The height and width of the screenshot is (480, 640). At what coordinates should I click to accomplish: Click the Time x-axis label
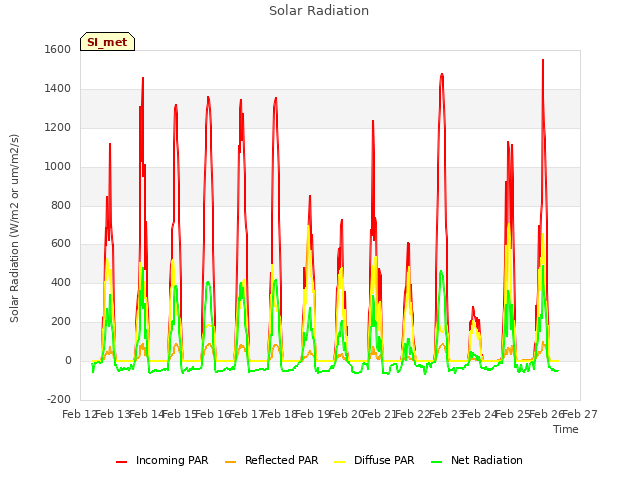(566, 429)
